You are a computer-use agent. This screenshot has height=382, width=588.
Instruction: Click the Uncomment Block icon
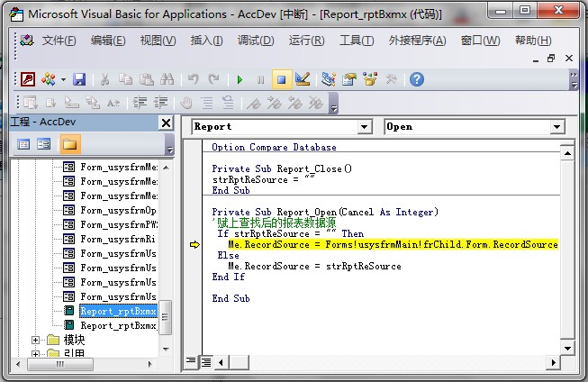coord(228,103)
